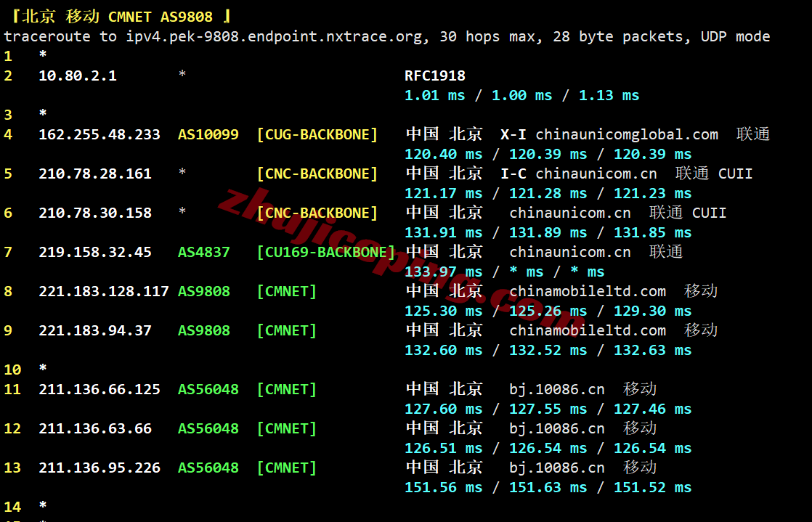Select IP 211.136.95.226 at hop 13

click(100, 468)
